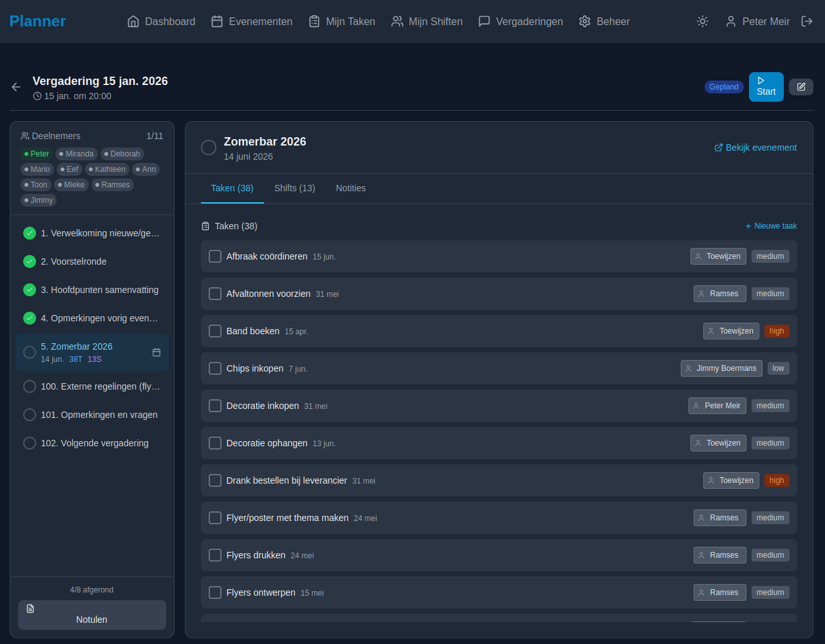Open agenda item 4. Opmerkingen vorig evenement

tap(92, 318)
